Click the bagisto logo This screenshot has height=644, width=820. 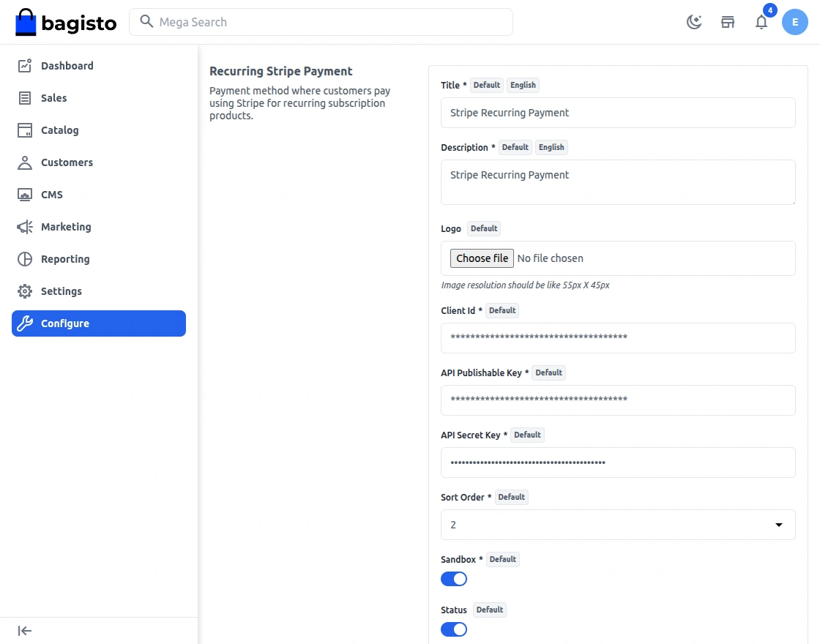coord(66,23)
